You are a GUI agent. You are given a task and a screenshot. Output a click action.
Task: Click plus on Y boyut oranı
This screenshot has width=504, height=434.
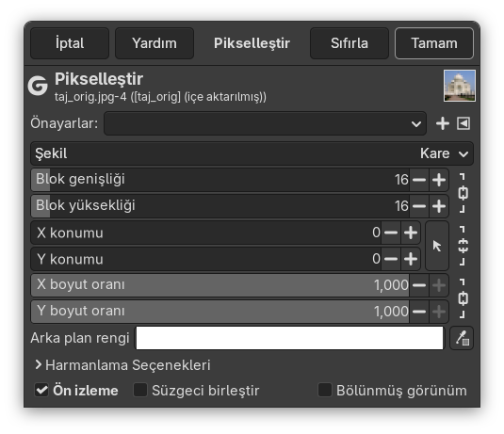click(x=439, y=312)
